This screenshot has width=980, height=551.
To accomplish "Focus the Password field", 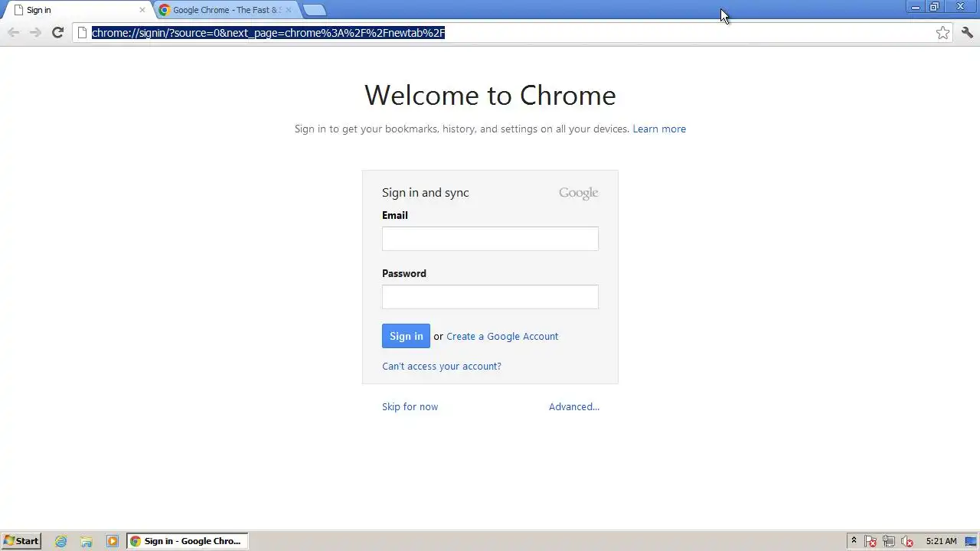I will (490, 297).
